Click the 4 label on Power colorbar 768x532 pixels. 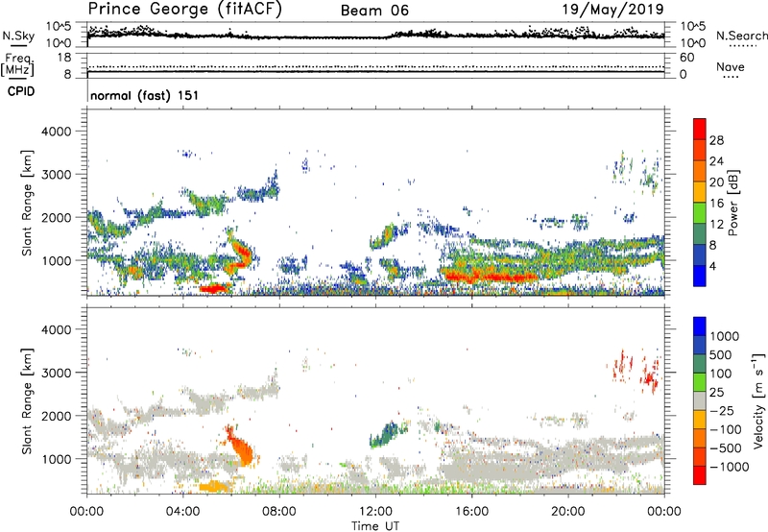tap(712, 266)
